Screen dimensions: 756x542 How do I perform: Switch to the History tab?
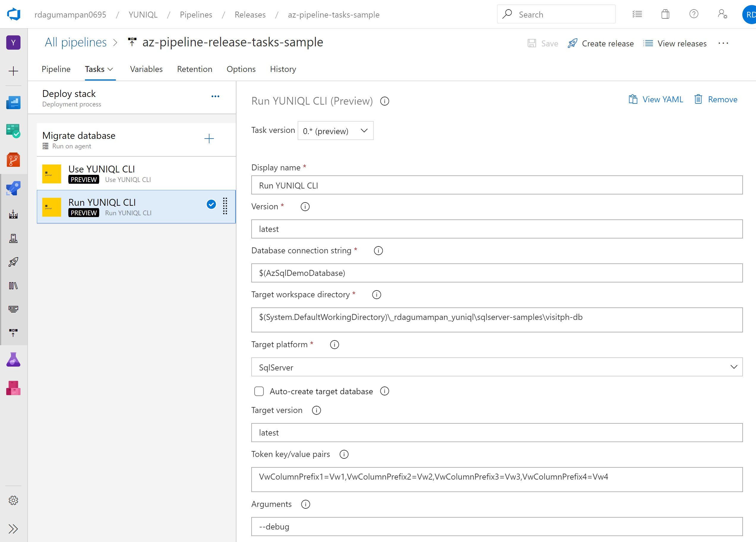[283, 69]
